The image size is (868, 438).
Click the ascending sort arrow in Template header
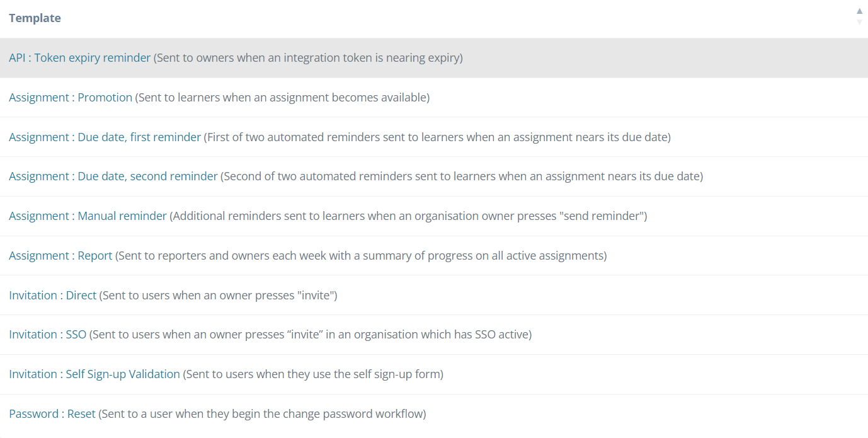(859, 11)
